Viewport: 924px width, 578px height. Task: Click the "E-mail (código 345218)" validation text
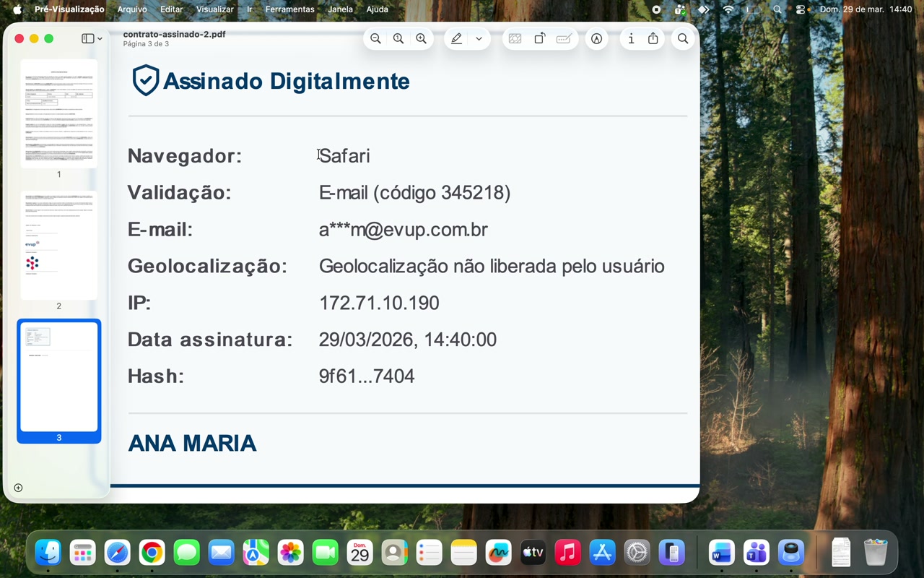coord(415,193)
